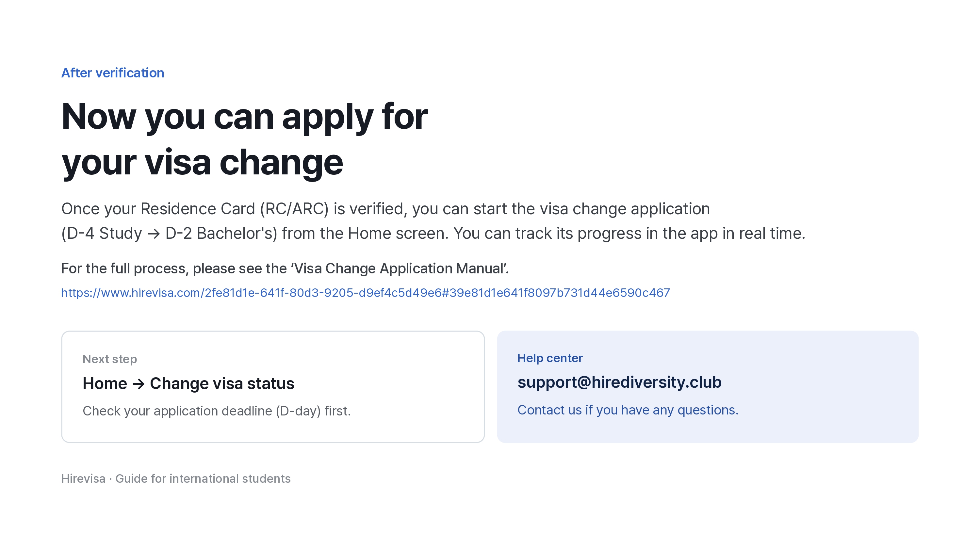The image size is (980, 551).
Task: Click 'Contact us if you have any questions.'
Action: point(628,410)
